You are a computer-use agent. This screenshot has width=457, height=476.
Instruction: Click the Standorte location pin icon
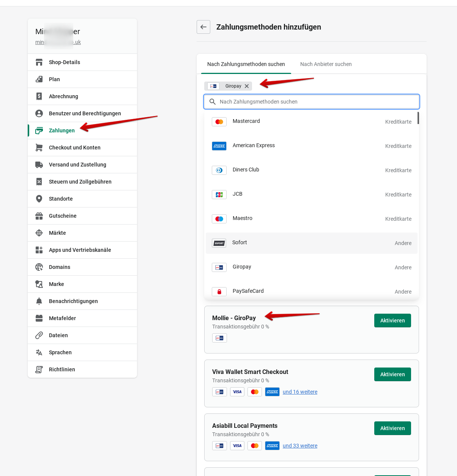pos(39,199)
